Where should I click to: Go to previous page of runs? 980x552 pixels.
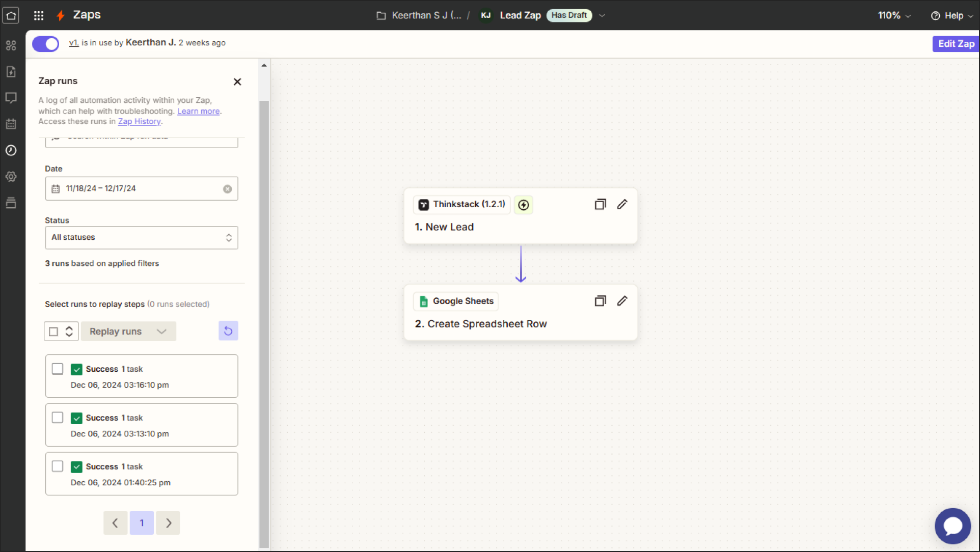115,523
